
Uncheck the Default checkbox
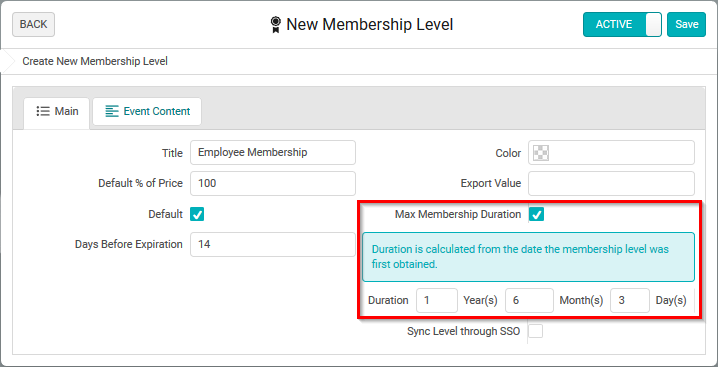pyautogui.click(x=197, y=214)
